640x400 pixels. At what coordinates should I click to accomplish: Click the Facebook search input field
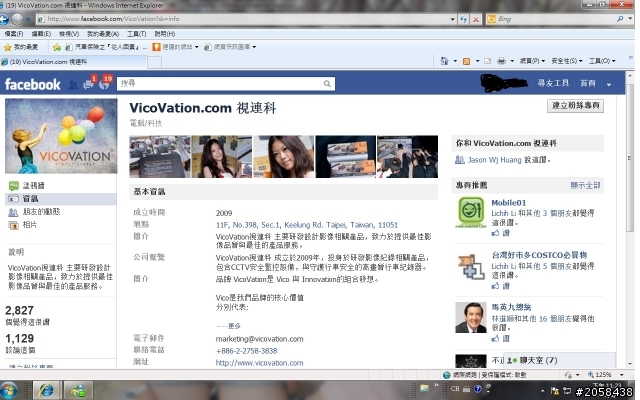pyautogui.click(x=219, y=84)
